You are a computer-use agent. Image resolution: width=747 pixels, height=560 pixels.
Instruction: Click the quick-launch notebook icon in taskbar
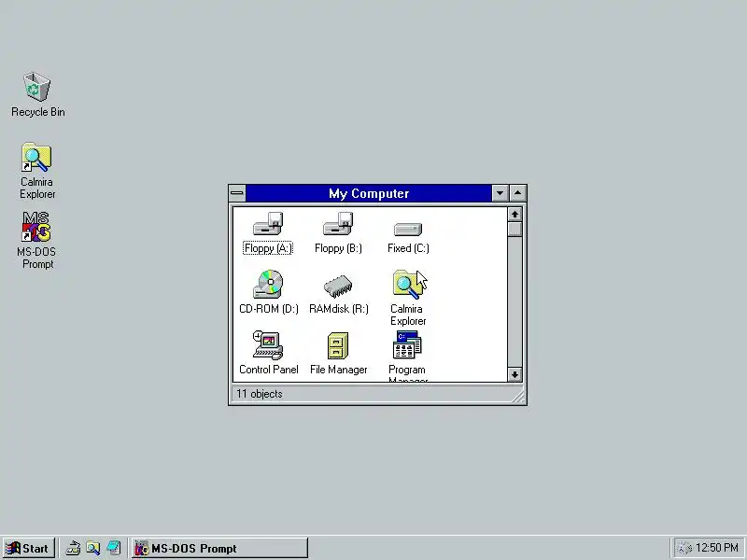pos(114,548)
